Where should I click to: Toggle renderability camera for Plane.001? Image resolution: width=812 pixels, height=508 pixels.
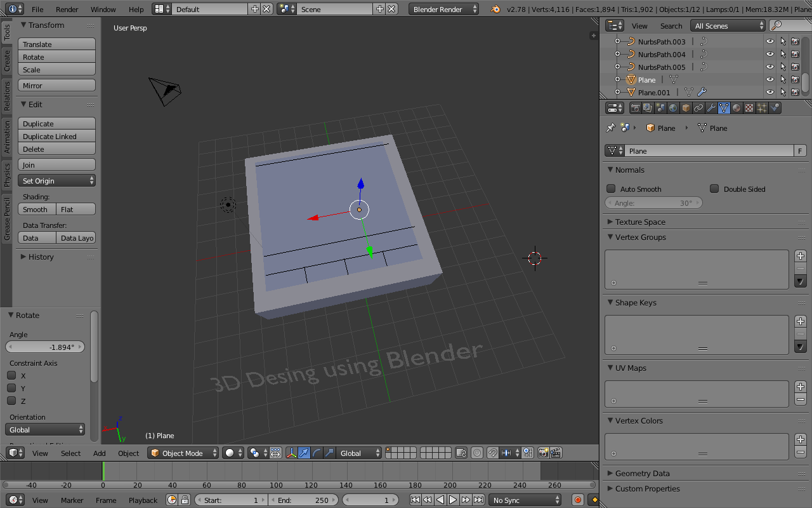(x=795, y=92)
